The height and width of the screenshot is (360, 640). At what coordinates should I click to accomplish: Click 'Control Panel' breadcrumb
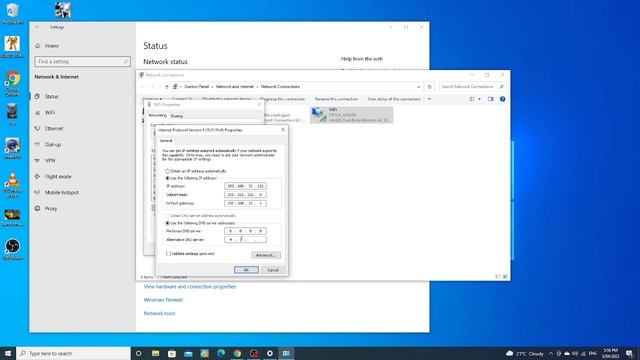point(197,87)
